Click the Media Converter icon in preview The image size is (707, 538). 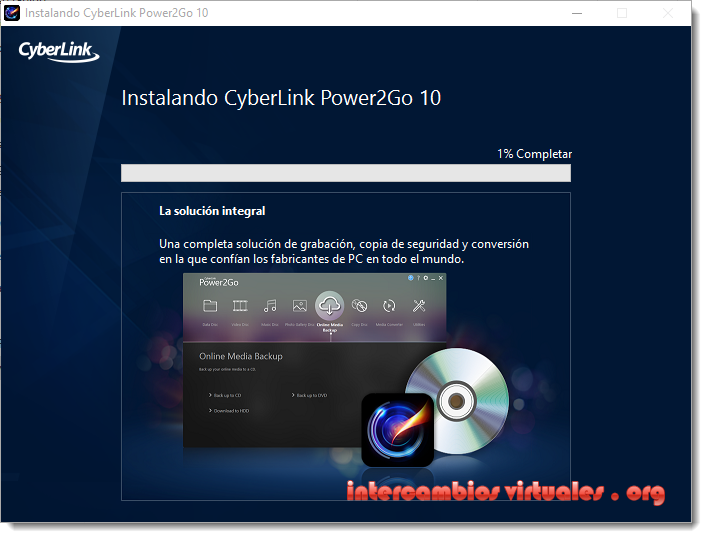tap(389, 306)
